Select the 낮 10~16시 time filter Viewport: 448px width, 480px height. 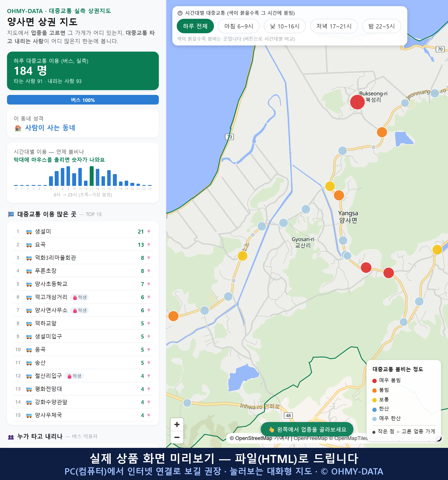285,26
